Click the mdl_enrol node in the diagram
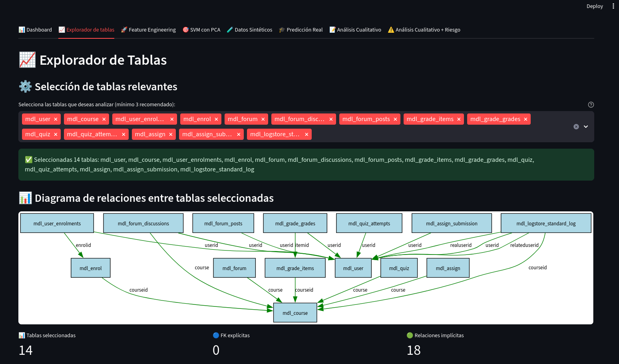The image size is (619, 364). pos(90,268)
